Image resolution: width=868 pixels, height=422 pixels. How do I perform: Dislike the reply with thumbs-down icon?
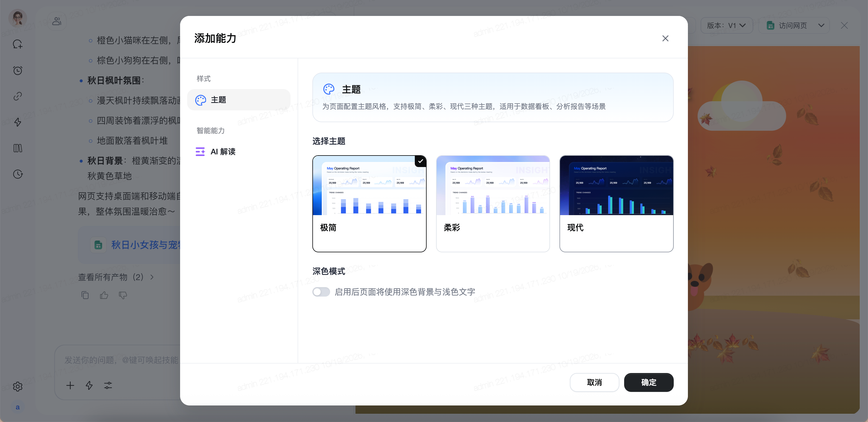123,295
